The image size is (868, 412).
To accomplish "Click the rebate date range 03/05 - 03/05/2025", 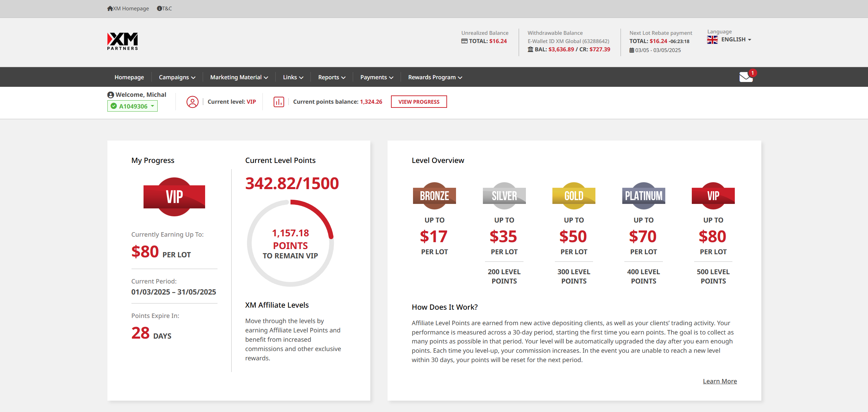I will pyautogui.click(x=658, y=50).
